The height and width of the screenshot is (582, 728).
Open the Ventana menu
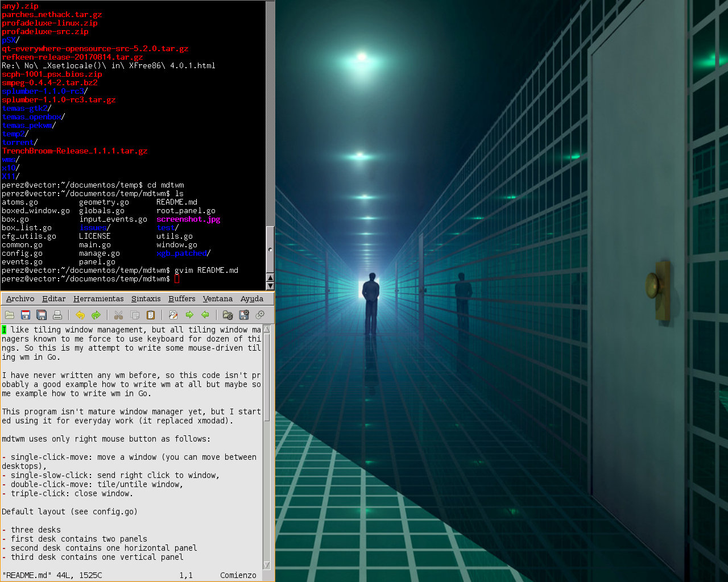click(x=218, y=299)
